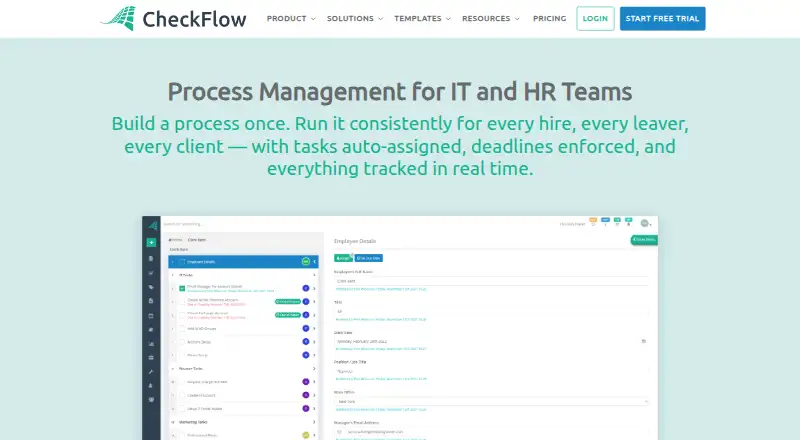
Task: Click the checkmark icon in preview sidebar
Action: (151, 273)
